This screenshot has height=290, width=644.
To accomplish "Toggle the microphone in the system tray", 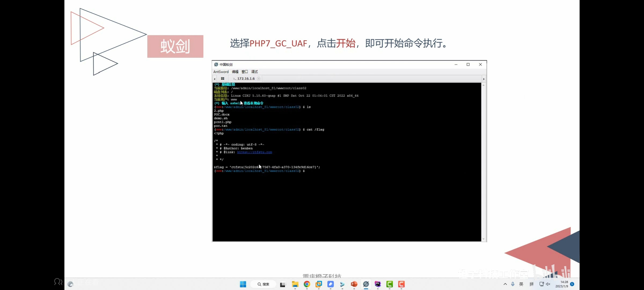I will [513, 284].
